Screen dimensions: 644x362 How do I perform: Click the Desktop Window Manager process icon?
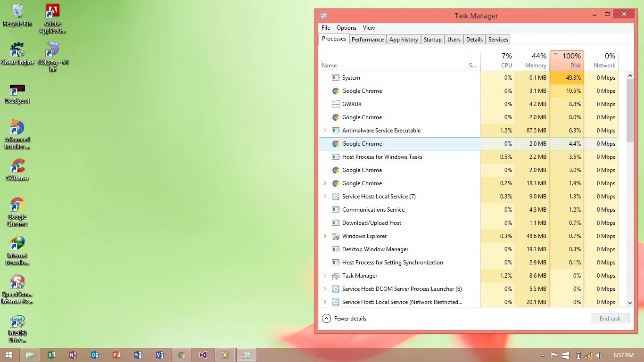336,249
